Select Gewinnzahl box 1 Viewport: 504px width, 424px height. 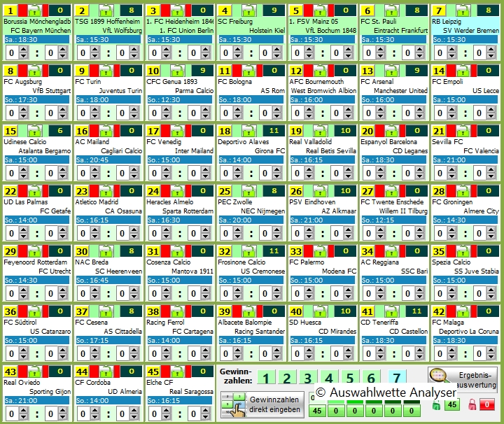tap(266, 378)
